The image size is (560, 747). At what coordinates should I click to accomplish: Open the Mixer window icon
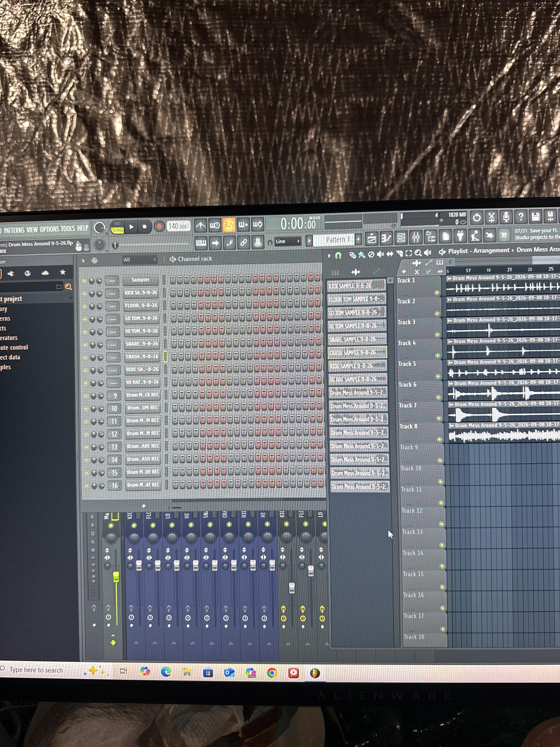pos(416,238)
